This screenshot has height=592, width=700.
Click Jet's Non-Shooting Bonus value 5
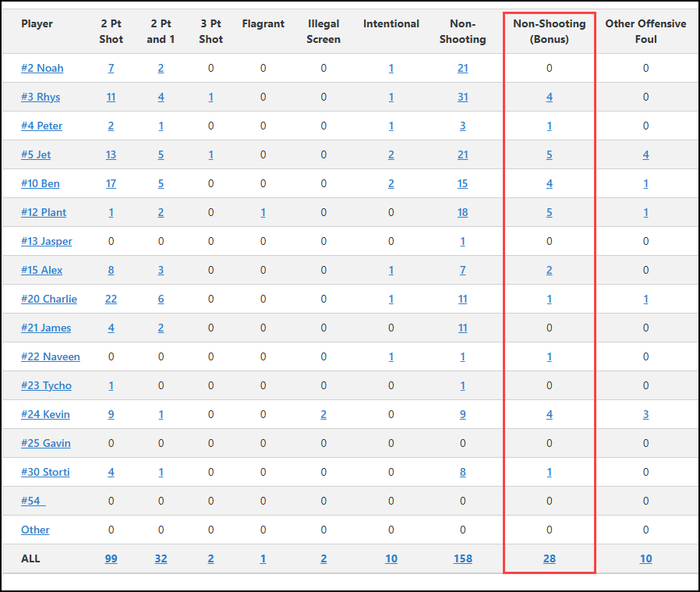tap(549, 154)
